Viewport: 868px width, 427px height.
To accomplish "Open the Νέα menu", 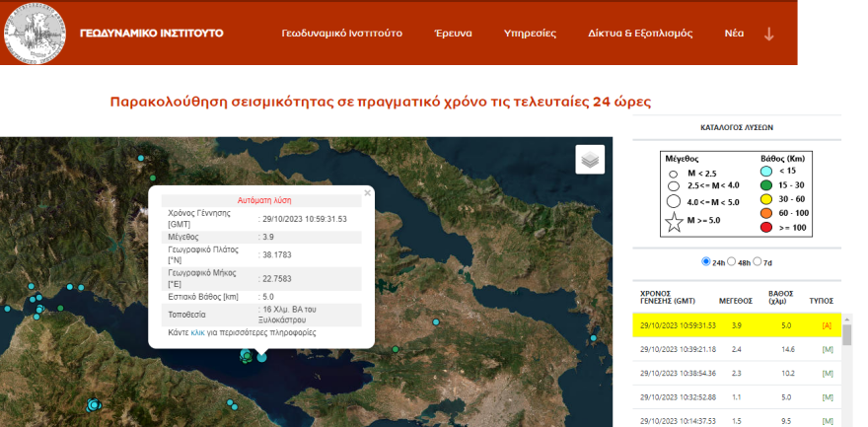I will 734,34.
